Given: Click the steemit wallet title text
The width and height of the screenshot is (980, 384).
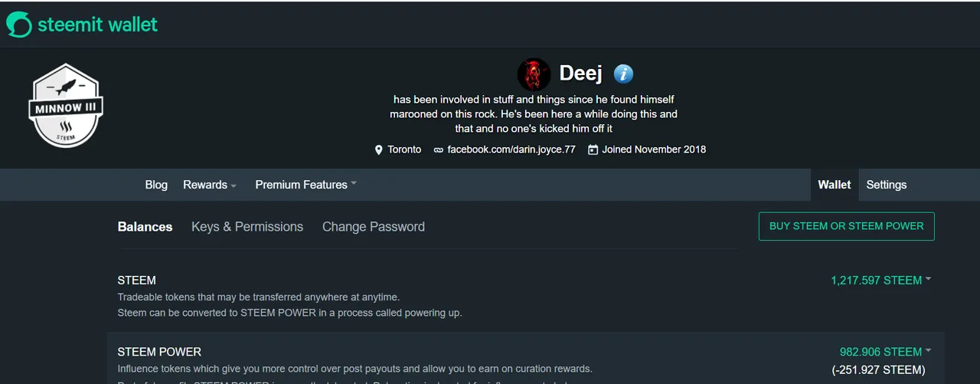Looking at the screenshot, I should point(97,25).
